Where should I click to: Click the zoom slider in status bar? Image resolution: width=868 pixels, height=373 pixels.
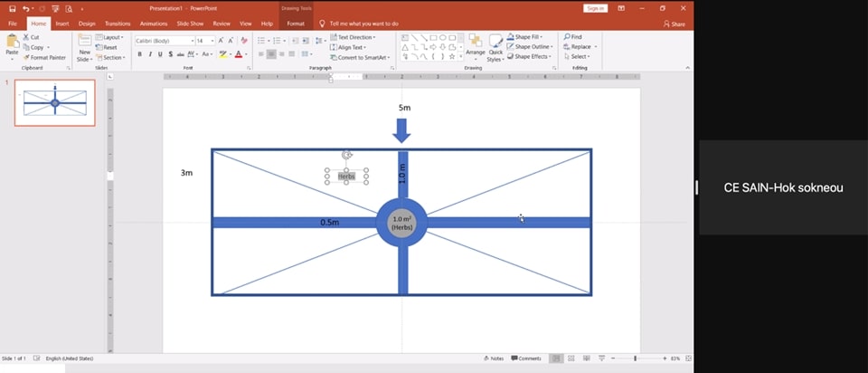pyautogui.click(x=635, y=359)
